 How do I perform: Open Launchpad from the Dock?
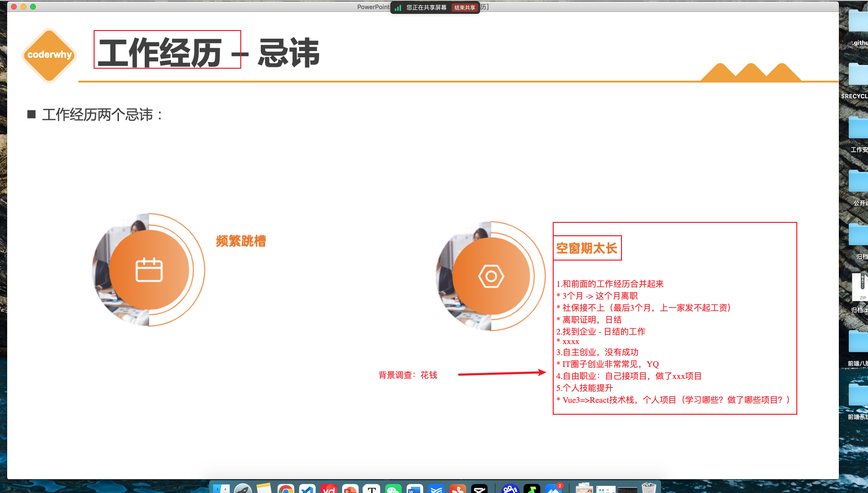[243, 489]
